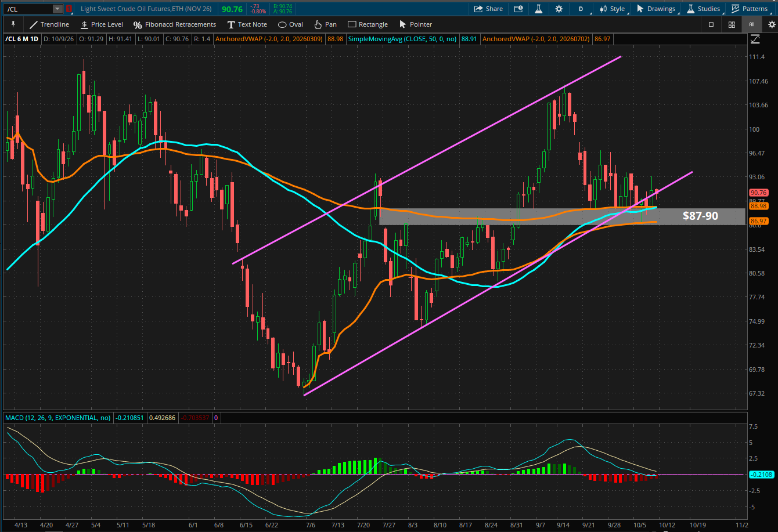Click the AnchoredVWAP 20260309 study label

pos(269,39)
